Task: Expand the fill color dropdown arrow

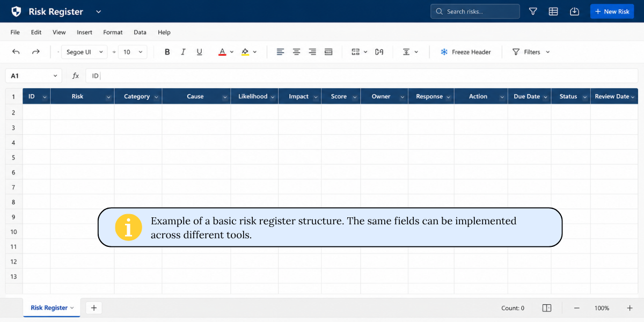Action: click(x=255, y=52)
